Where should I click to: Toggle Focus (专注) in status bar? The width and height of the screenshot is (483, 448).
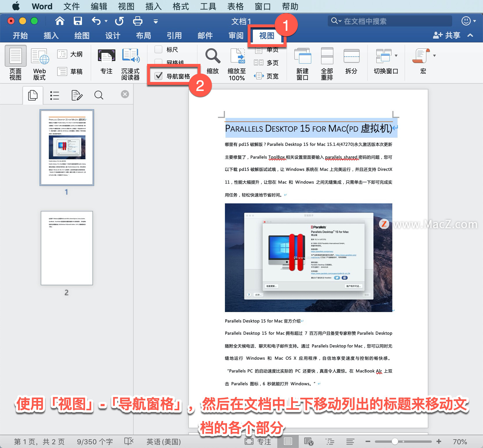(x=258, y=442)
